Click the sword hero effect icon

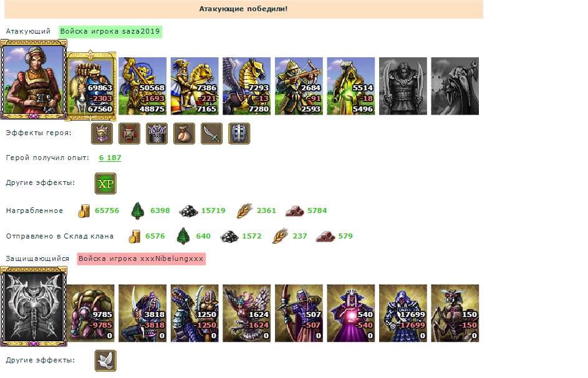click(x=211, y=133)
